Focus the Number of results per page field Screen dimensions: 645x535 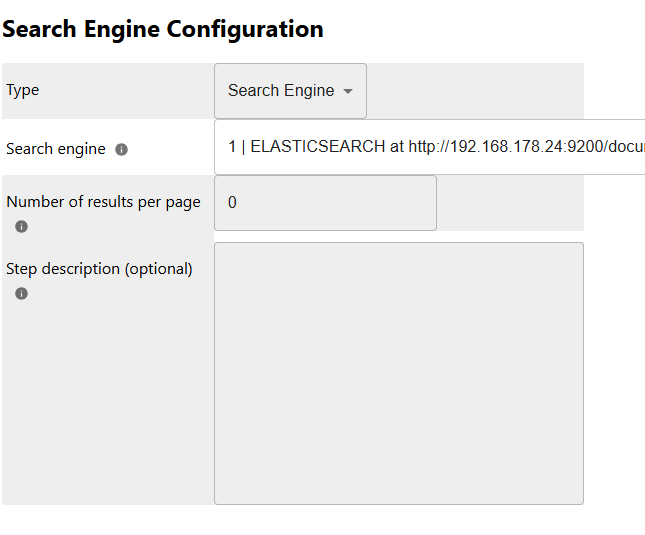click(325, 203)
